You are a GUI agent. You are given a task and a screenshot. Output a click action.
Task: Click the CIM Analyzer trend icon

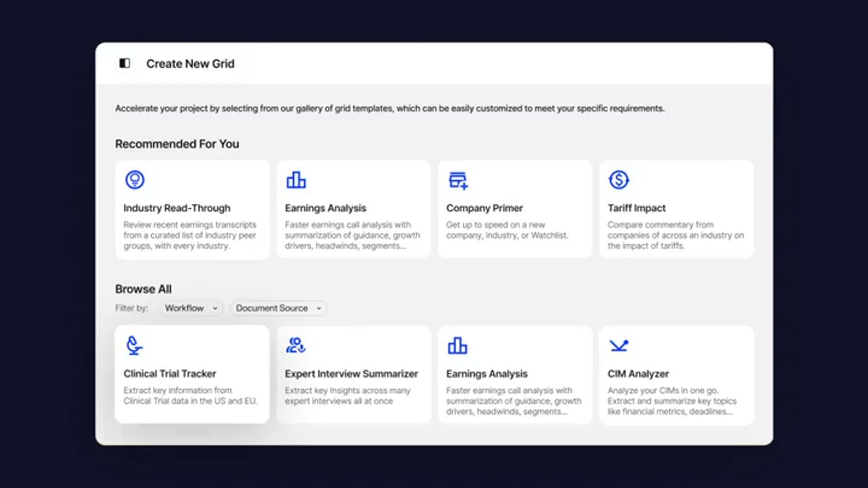619,346
